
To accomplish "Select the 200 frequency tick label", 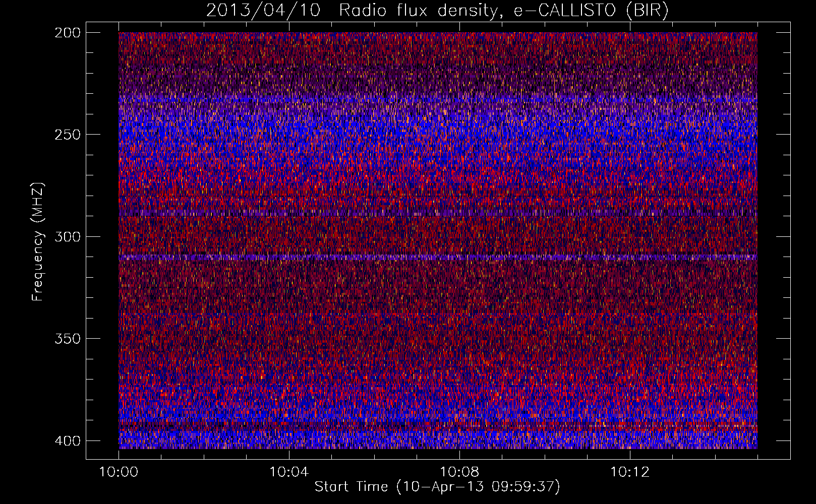I will pos(67,33).
